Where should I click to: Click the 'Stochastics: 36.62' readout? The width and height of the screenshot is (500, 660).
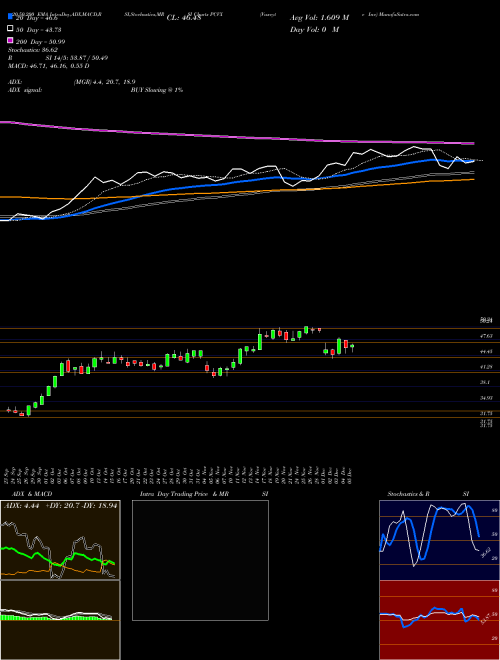click(33, 50)
